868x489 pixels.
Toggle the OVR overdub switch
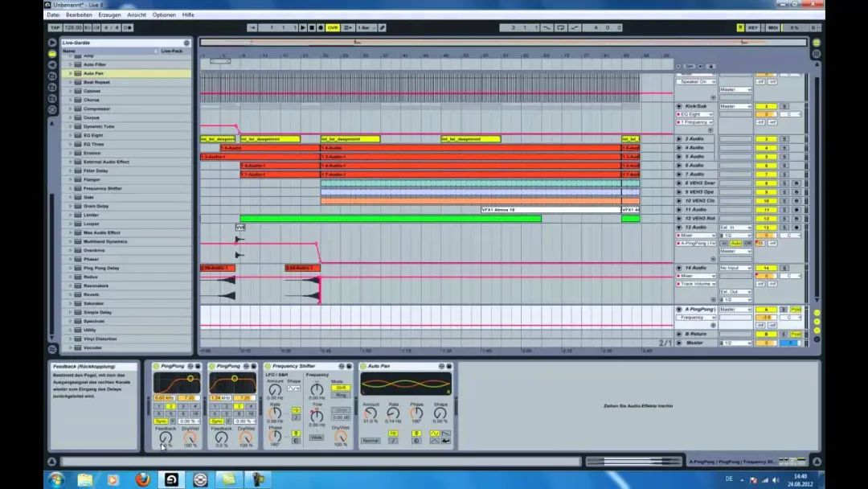coord(333,27)
